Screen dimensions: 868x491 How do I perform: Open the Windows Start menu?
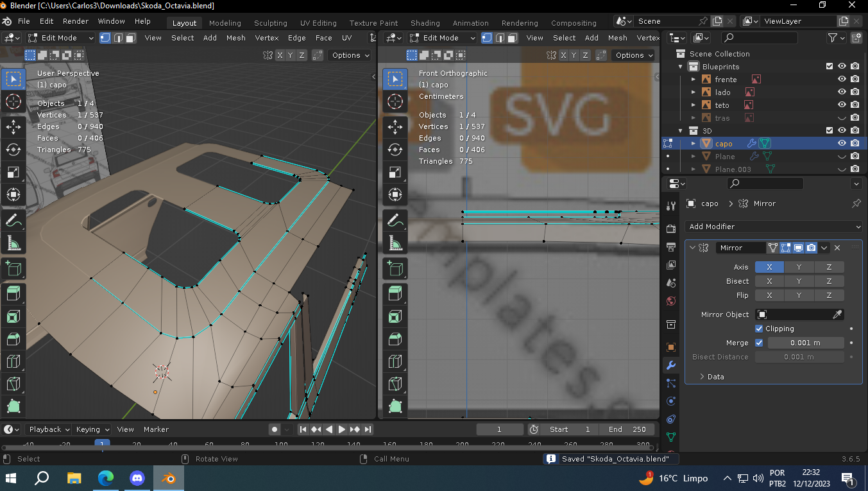[x=12, y=478]
